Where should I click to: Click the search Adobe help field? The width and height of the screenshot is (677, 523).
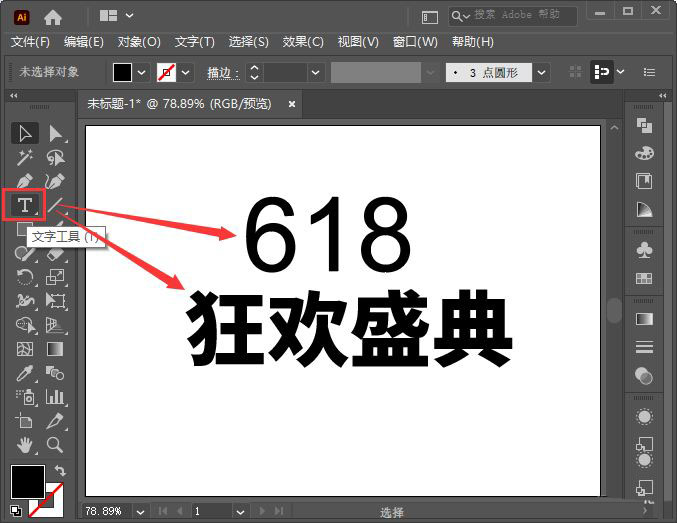(512, 16)
